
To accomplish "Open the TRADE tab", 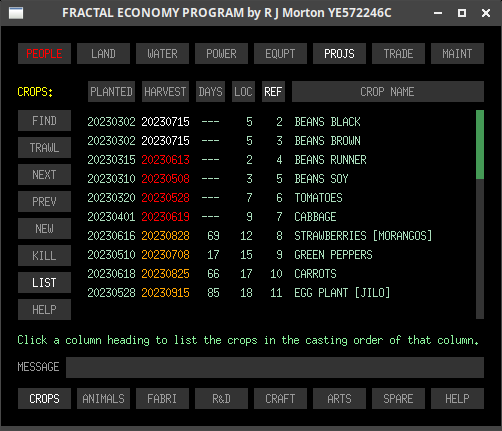I will point(398,53).
